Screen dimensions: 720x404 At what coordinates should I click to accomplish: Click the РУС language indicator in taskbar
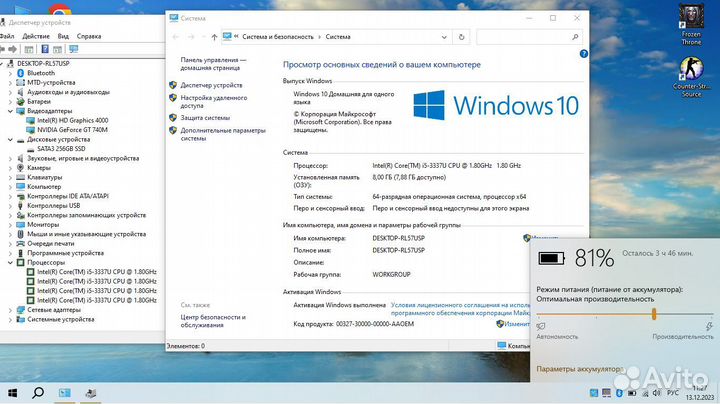673,393
